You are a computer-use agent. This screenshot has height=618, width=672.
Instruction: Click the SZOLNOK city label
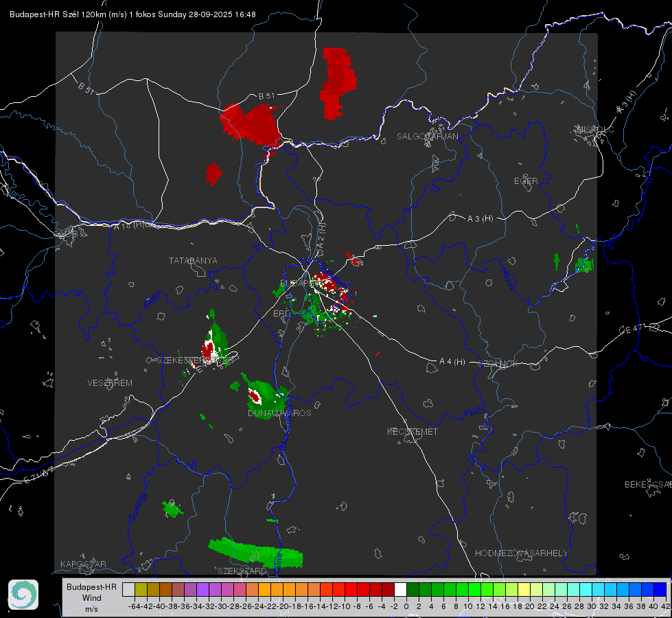tap(498, 363)
